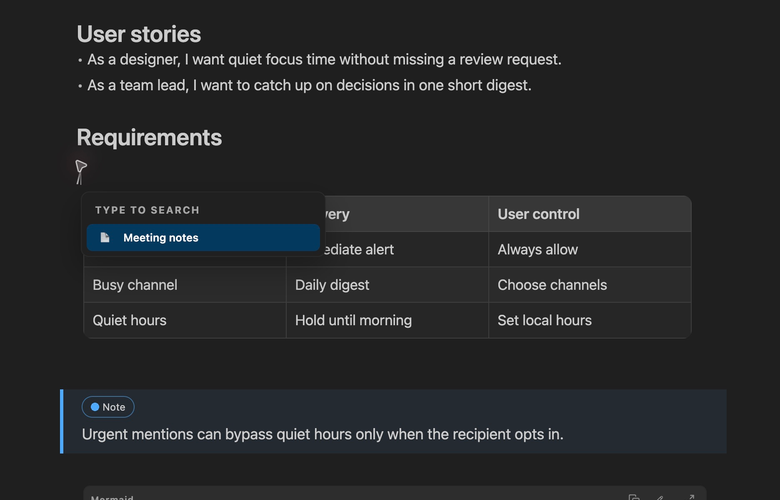Click the team lead short digest bullet
Viewport: 780px width, 500px height.
[309, 86]
